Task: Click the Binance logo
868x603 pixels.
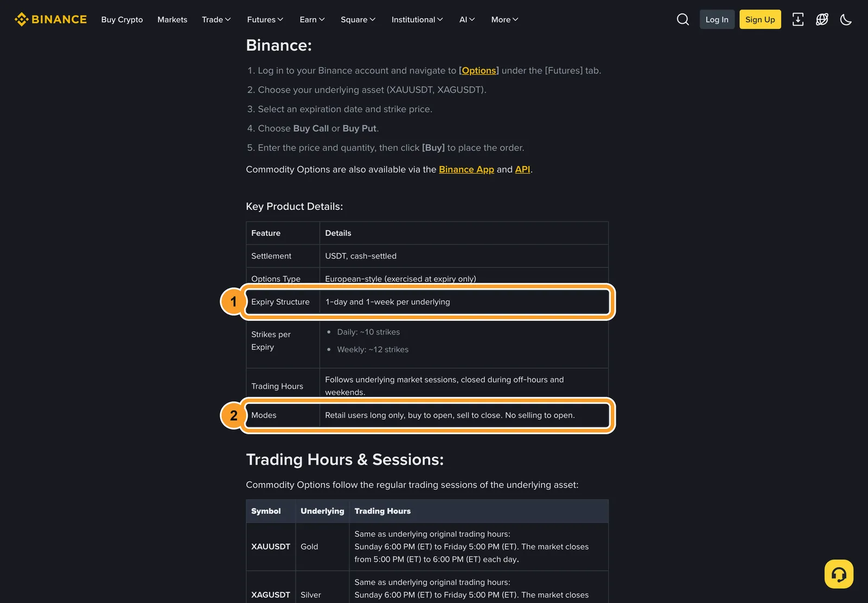Action: pyautogui.click(x=50, y=20)
